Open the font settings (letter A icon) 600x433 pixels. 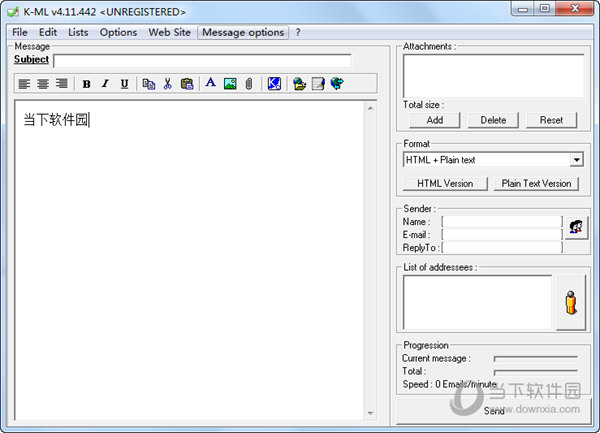coord(210,83)
